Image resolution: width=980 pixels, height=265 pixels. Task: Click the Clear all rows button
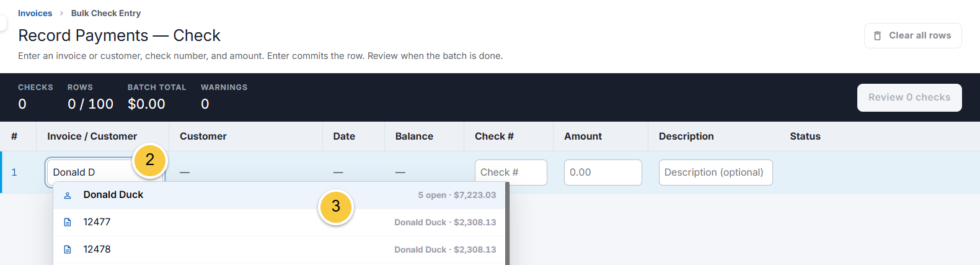[x=912, y=35]
